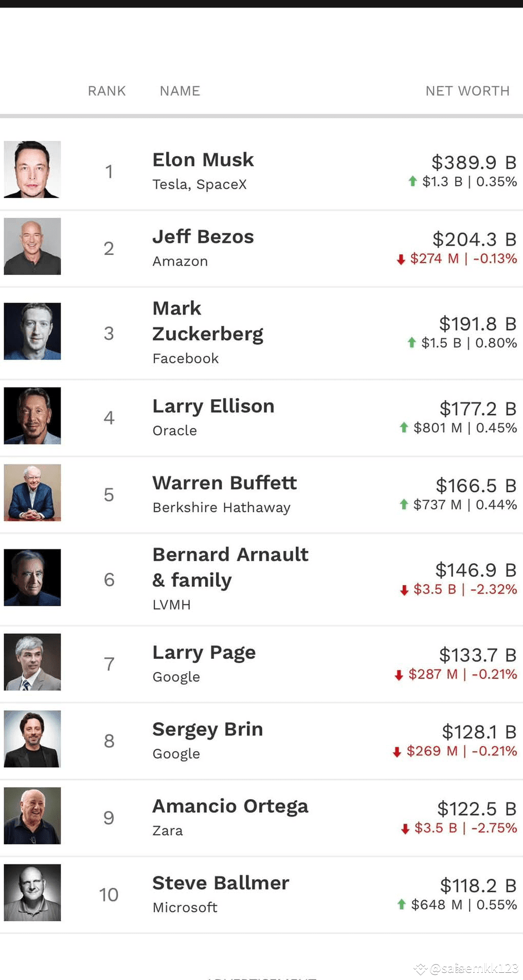
Task: Sort by NET WORTH column header
Action: point(467,91)
